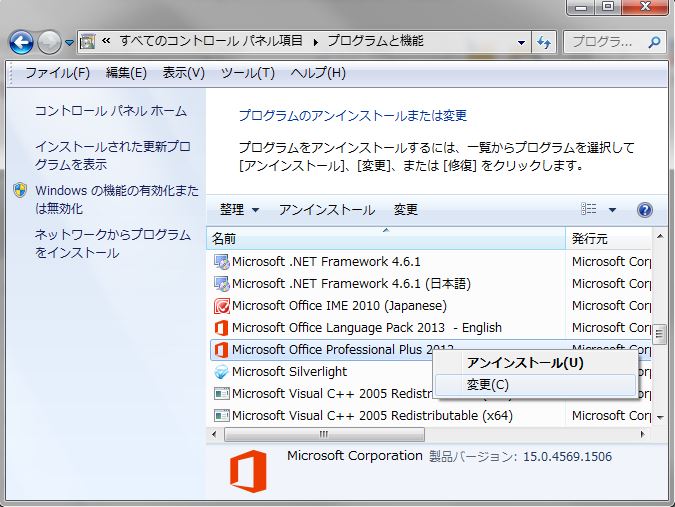The height and width of the screenshot is (507, 675).
Task: Select 変更(C) from the context menu
Action: click(488, 385)
